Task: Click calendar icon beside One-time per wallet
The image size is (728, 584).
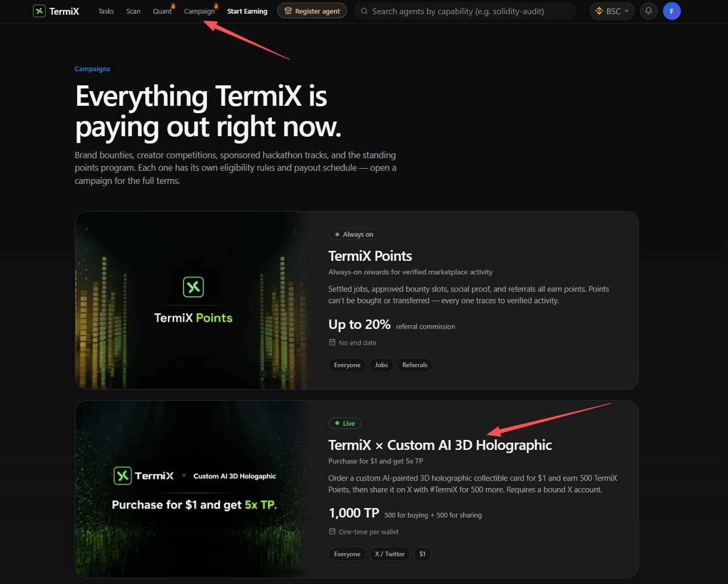Action: 332,531
